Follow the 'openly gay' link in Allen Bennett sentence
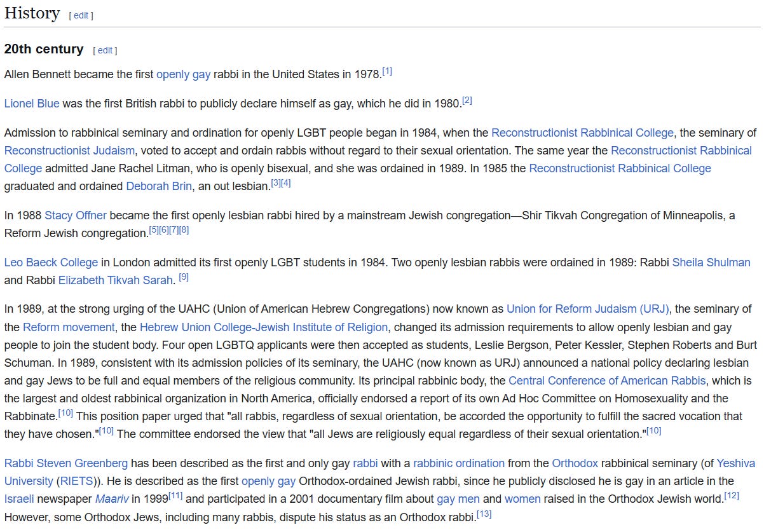Viewport: 764px width, 532px height. [x=183, y=74]
